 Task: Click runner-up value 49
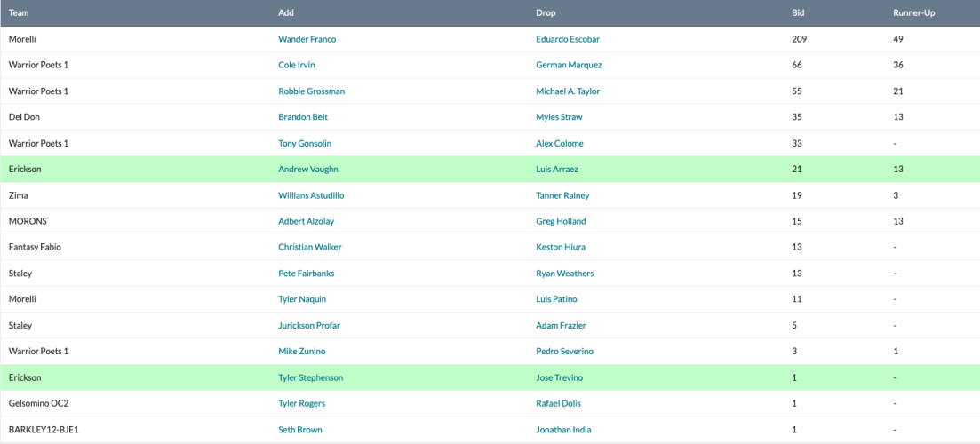point(899,39)
